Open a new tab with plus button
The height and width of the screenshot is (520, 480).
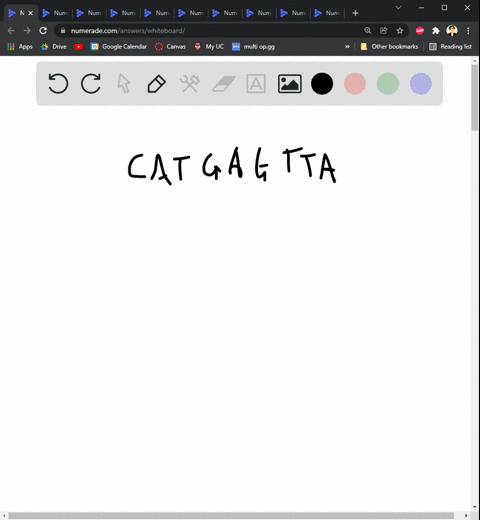(355, 13)
